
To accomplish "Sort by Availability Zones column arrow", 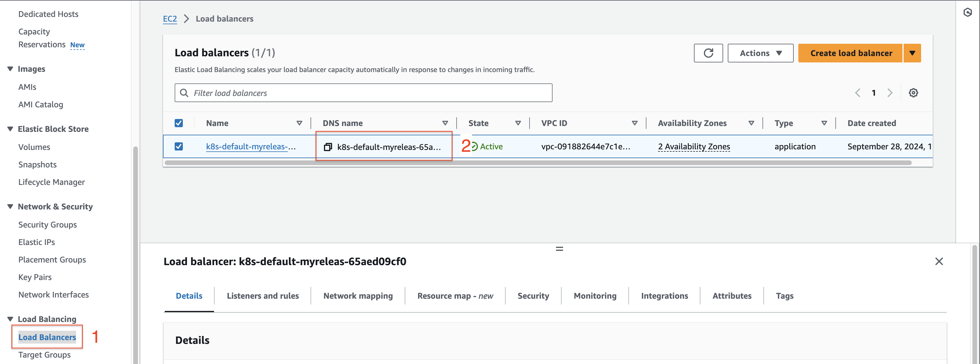I will tap(751, 123).
